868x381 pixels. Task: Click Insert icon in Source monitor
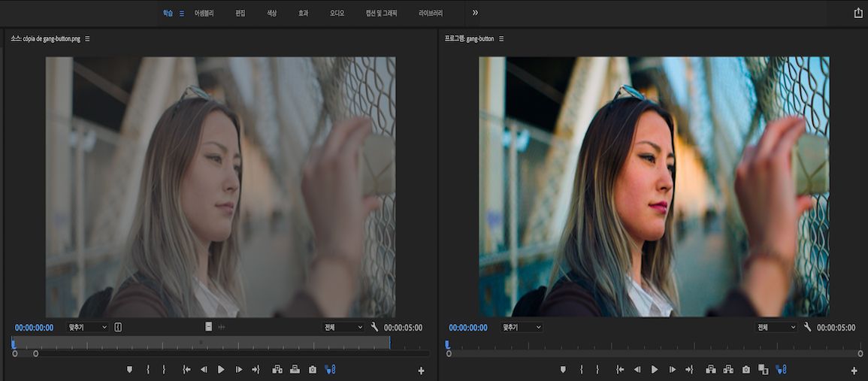click(277, 369)
